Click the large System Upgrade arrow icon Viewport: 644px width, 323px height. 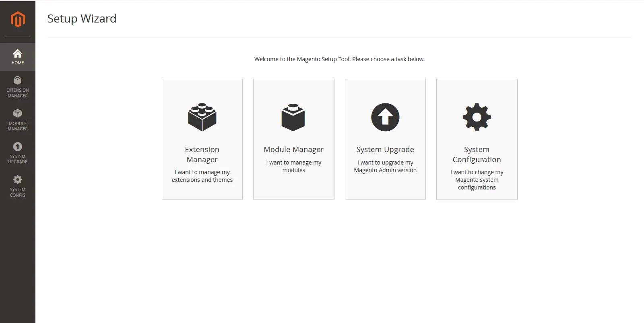click(x=385, y=117)
